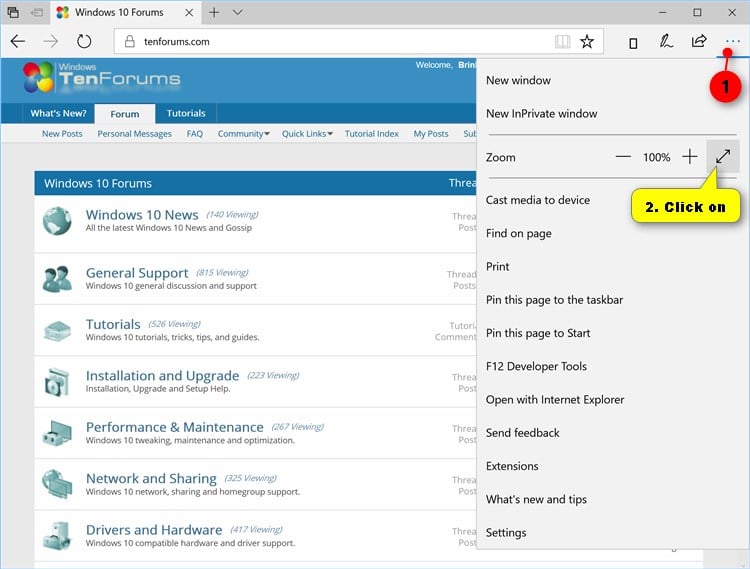Click the Share icon in toolbar
The width and height of the screenshot is (750, 569).
(699, 41)
